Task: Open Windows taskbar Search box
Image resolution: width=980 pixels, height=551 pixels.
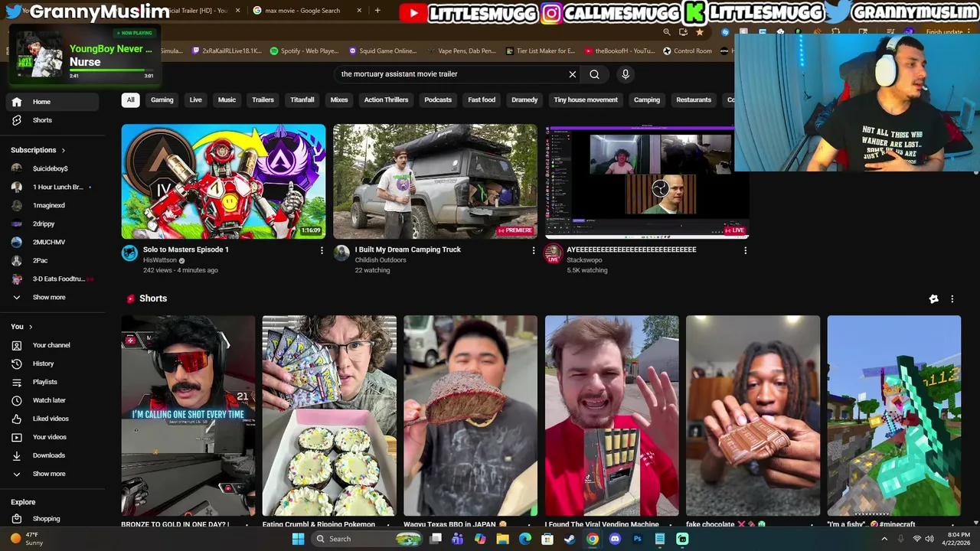Action: click(367, 539)
